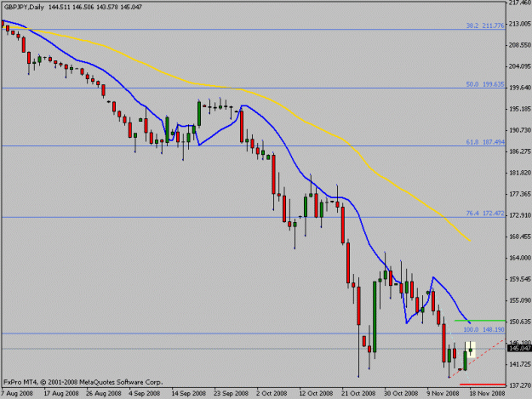Click the 21 Oct 2008 date label

pos(358,394)
